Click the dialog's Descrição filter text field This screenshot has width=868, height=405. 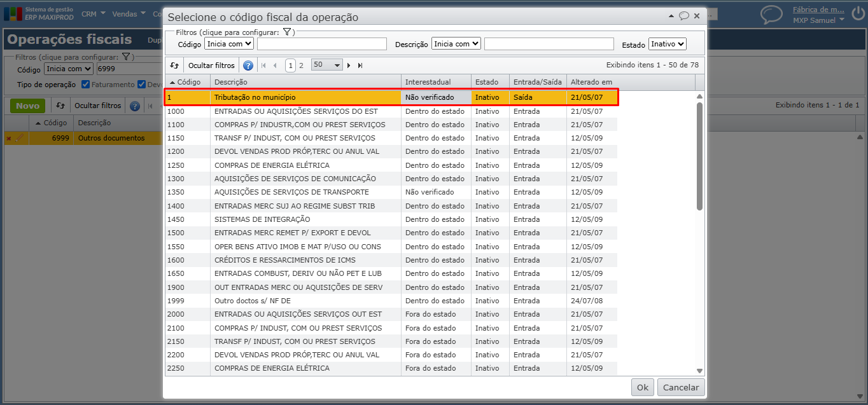pos(549,44)
